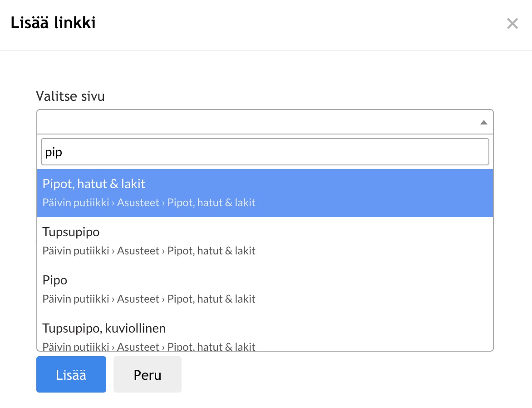Select "Tupsupipo, kuviollinen" result title
The height and width of the screenshot is (408, 532).
[x=104, y=328]
